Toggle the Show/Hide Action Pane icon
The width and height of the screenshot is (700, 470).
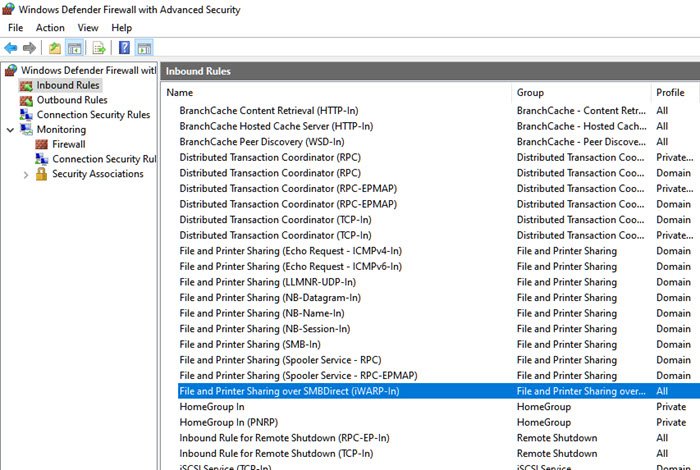(x=144, y=47)
